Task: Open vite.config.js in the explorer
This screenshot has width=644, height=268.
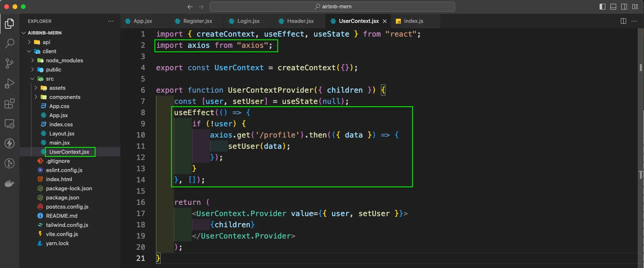Action: tap(70, 234)
